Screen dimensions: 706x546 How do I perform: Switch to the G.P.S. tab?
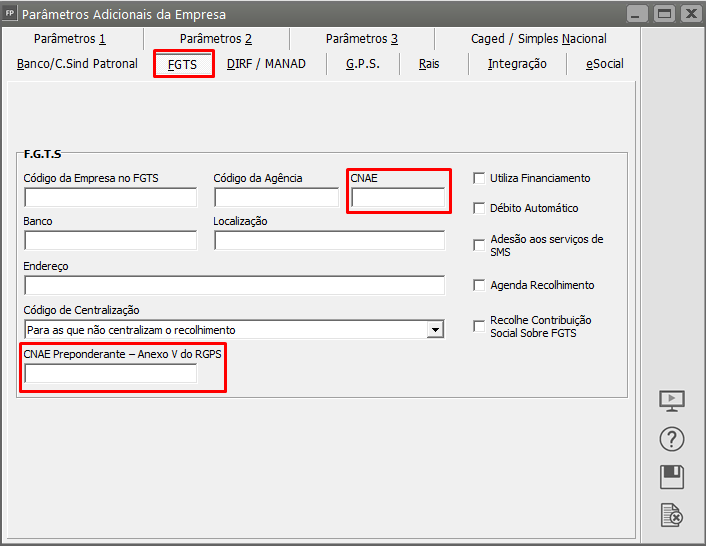point(363,64)
